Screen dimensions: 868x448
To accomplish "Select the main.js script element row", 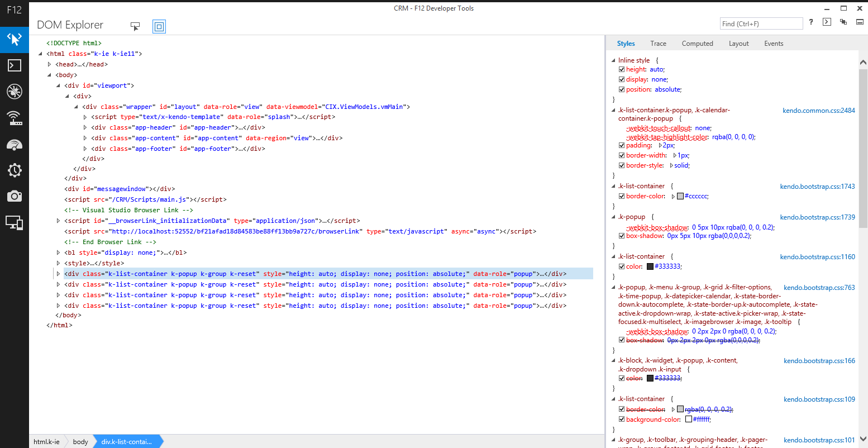I will pos(145,199).
